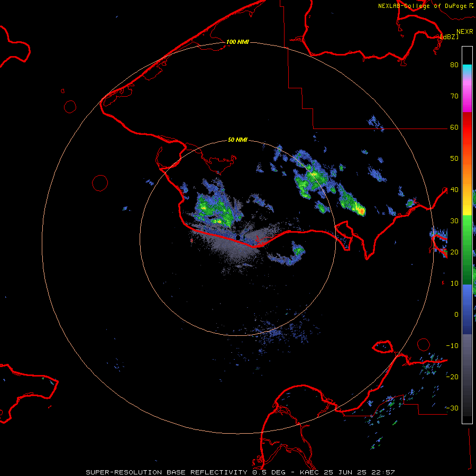This screenshot has width=476, height=476.
Task: Click the [dBZ] unit label
Action: point(449,36)
